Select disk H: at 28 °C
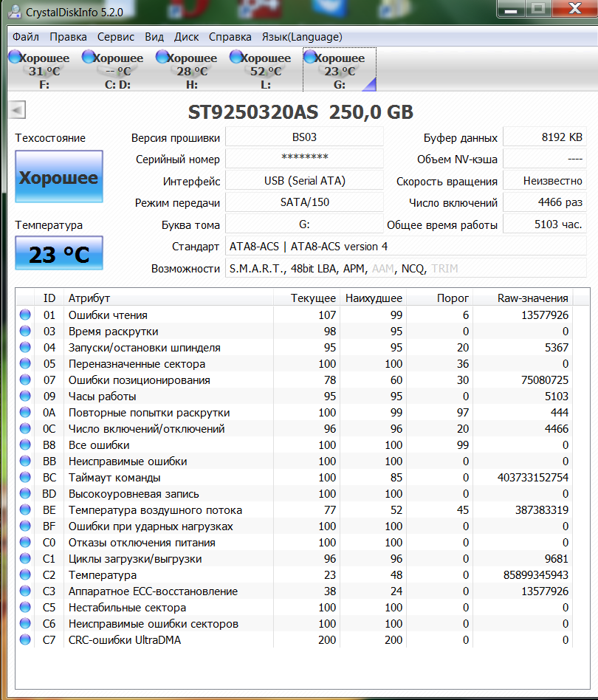 pos(191,70)
